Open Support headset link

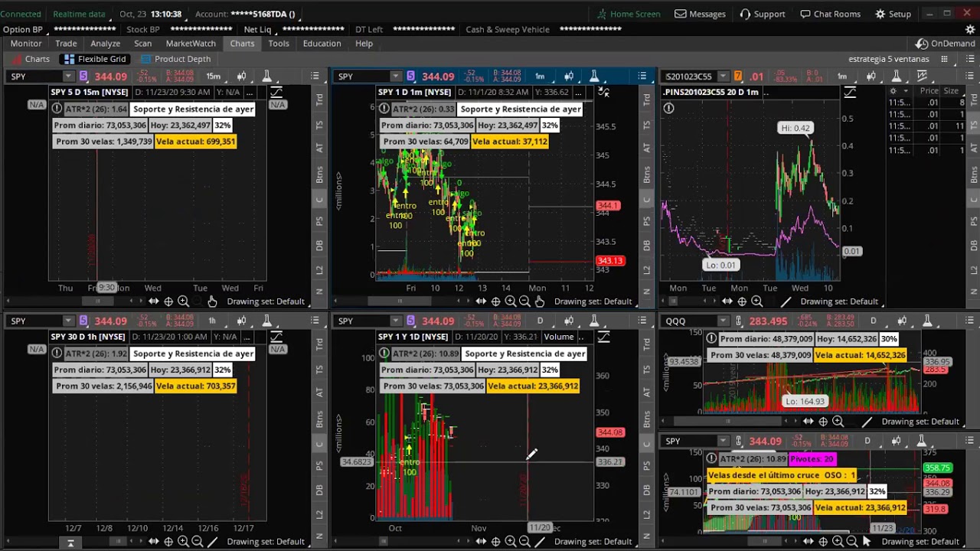762,14
